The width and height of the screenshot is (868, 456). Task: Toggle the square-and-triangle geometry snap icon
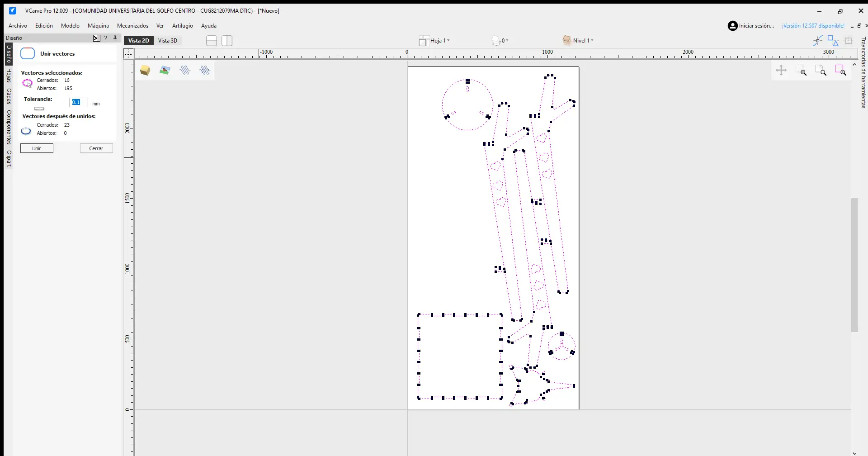833,41
